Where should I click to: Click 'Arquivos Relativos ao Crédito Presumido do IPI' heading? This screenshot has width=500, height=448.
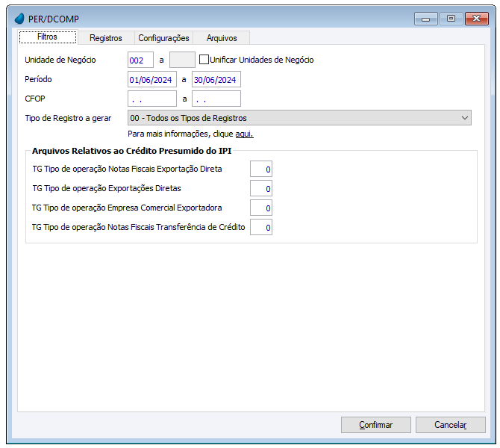coord(131,151)
